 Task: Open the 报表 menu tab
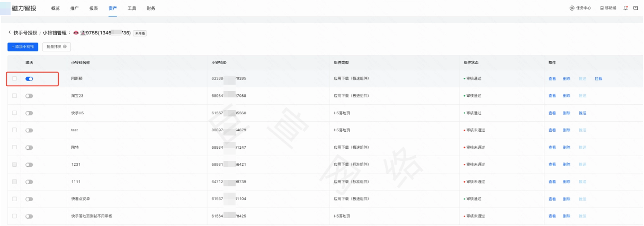(94, 8)
